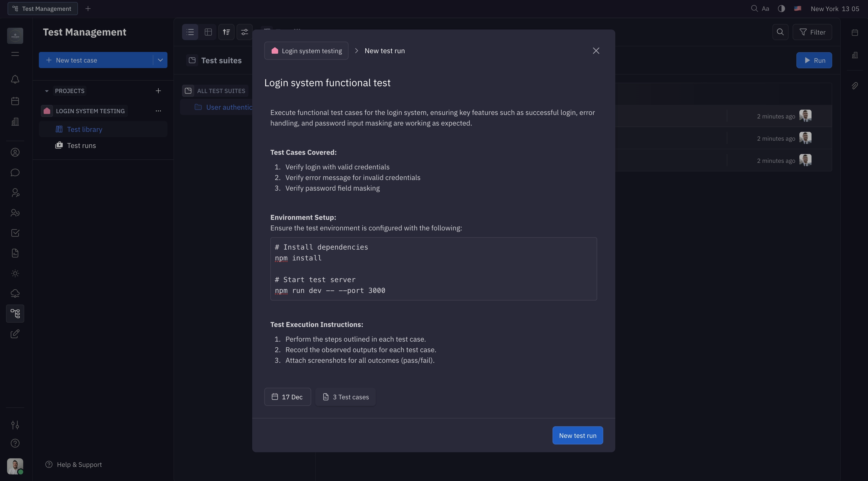Select the sort icon in the toolbar
The height and width of the screenshot is (481, 868).
[226, 32]
